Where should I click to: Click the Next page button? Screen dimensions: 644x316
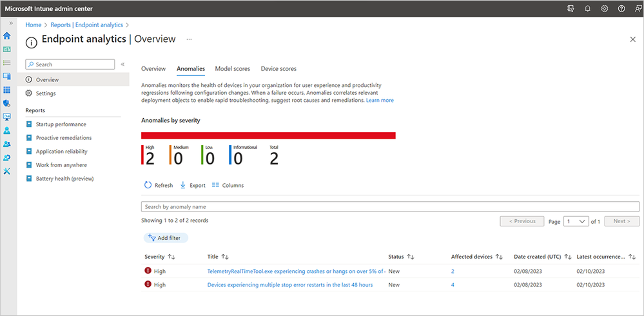click(x=622, y=221)
